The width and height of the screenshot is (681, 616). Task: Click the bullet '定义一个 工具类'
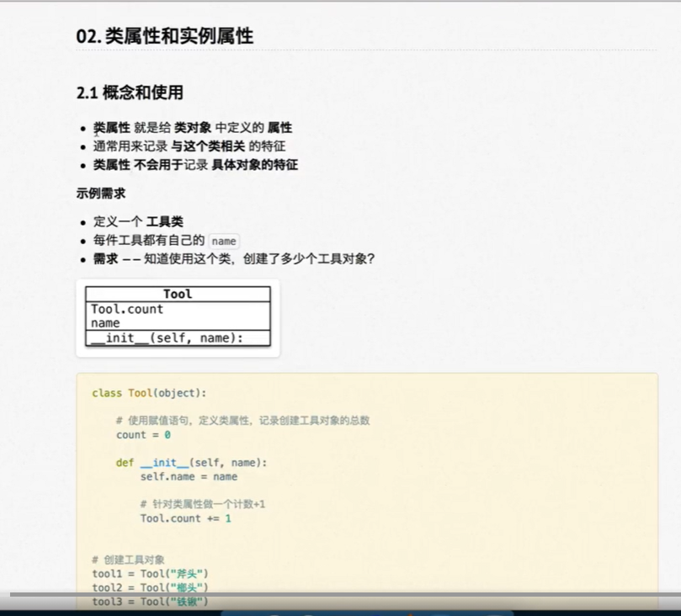pos(138,222)
